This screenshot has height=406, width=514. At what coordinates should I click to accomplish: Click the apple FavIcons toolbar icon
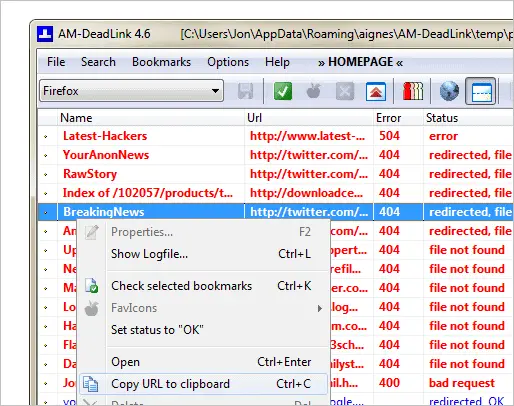[x=314, y=91]
